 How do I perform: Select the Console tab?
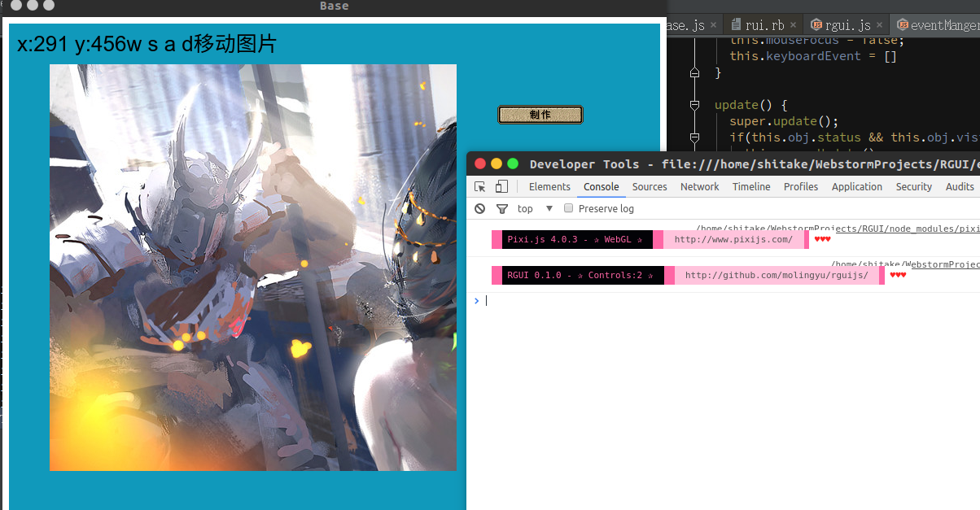[x=601, y=187]
